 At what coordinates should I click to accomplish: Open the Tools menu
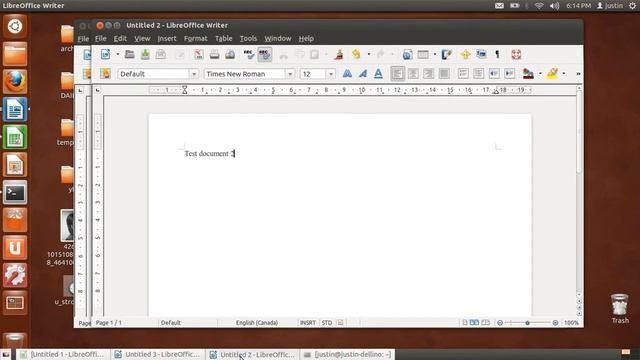(248, 38)
